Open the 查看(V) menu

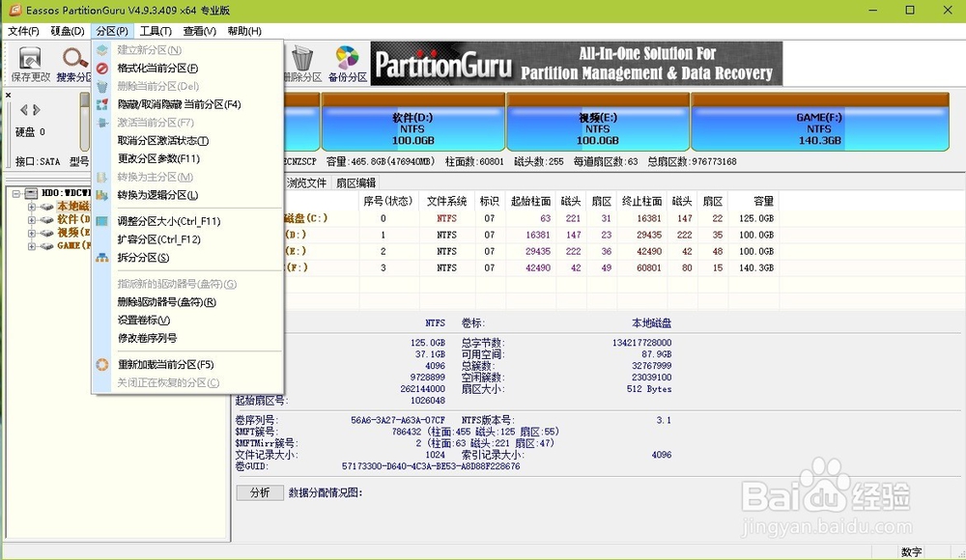pyautogui.click(x=199, y=31)
